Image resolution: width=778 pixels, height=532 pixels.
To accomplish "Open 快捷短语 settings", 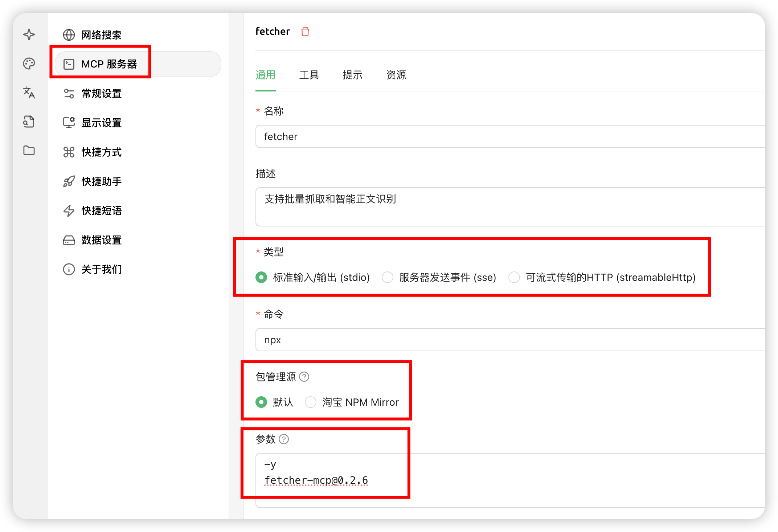I will click(x=138, y=210).
